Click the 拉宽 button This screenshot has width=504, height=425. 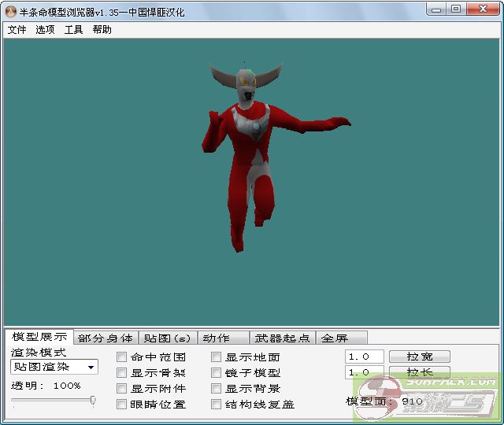coord(418,357)
